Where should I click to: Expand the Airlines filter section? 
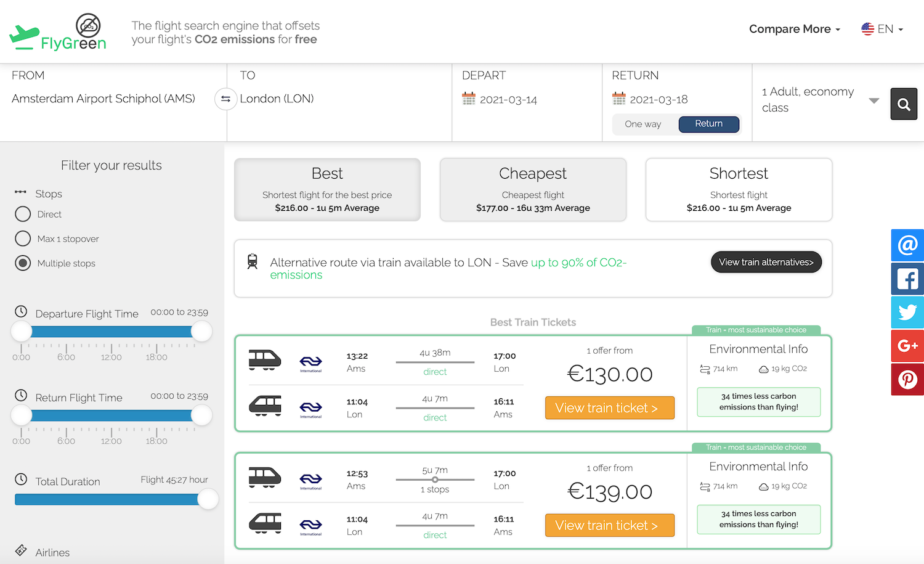pyautogui.click(x=52, y=552)
